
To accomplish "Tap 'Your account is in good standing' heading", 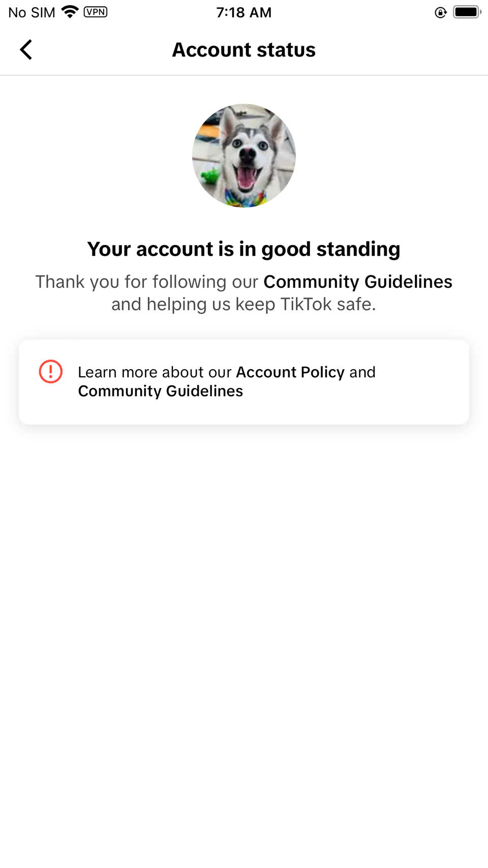I will [x=244, y=249].
